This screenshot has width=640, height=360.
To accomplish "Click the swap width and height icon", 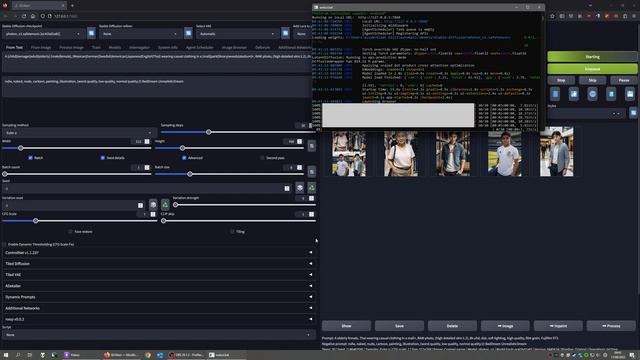I will coord(312,146).
